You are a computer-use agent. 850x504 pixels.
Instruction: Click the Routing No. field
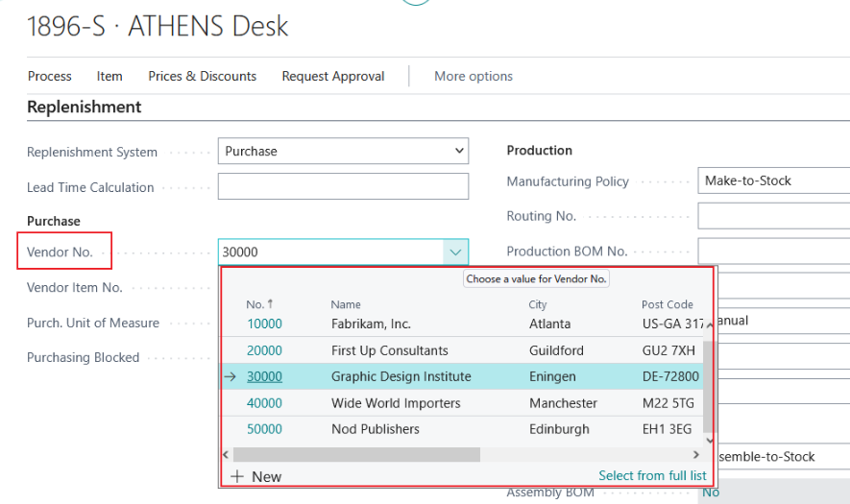coord(773,216)
